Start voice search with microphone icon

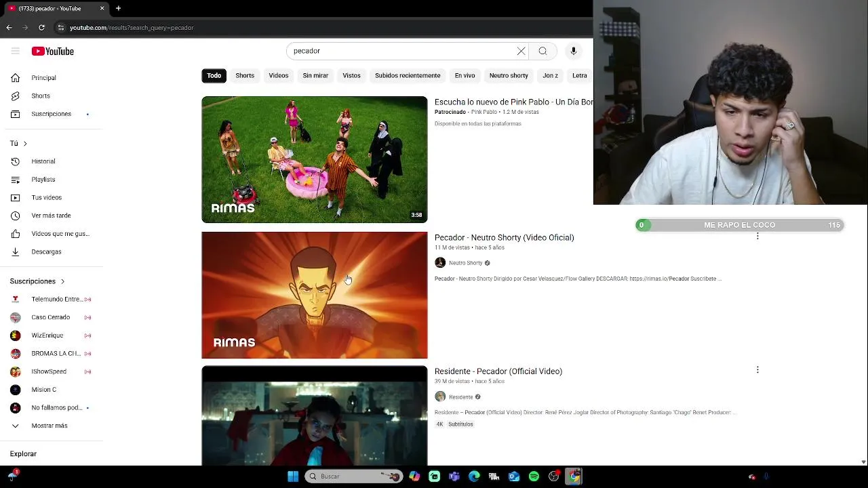point(573,51)
